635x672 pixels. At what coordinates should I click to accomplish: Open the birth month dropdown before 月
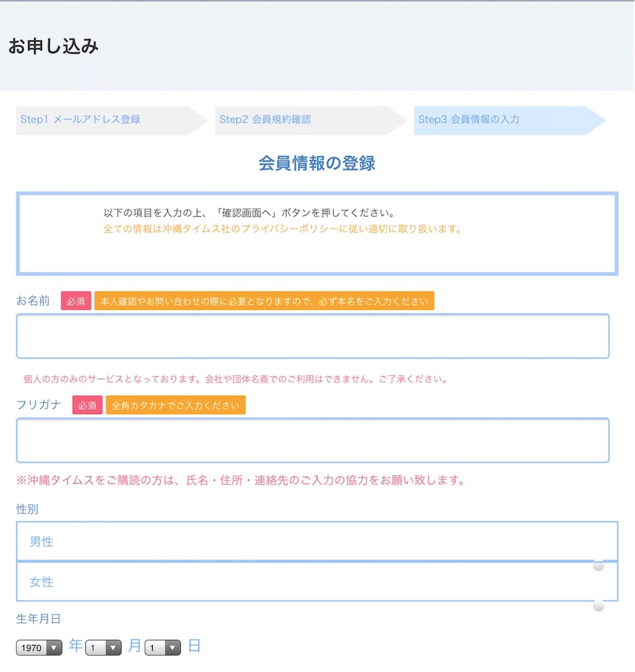tap(103, 648)
